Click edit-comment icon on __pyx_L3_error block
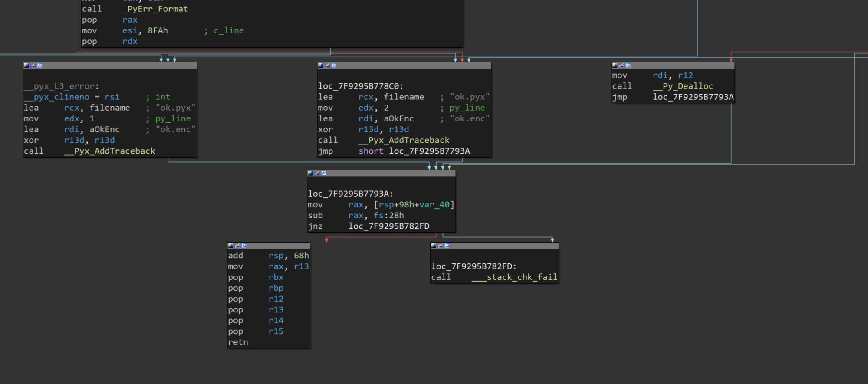 click(x=33, y=66)
